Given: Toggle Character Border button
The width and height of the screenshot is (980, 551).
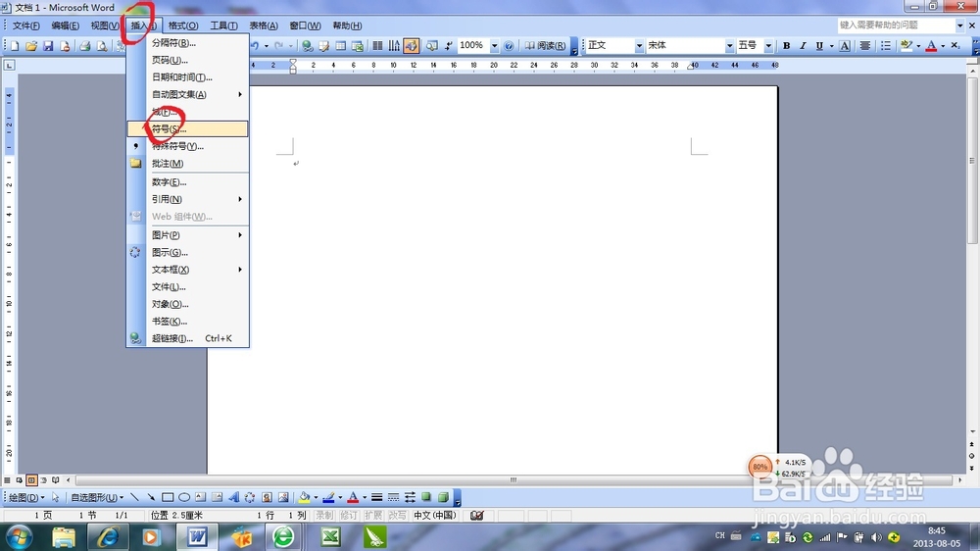Looking at the screenshot, I should (845, 46).
